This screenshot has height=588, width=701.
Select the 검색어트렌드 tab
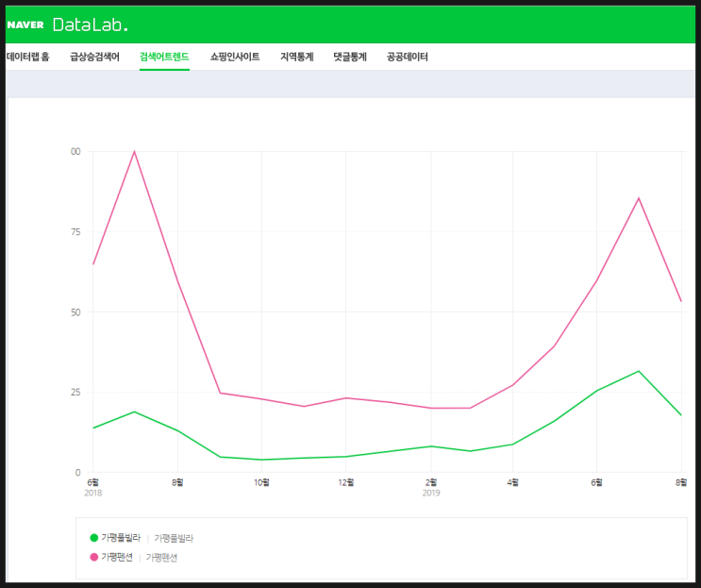164,57
